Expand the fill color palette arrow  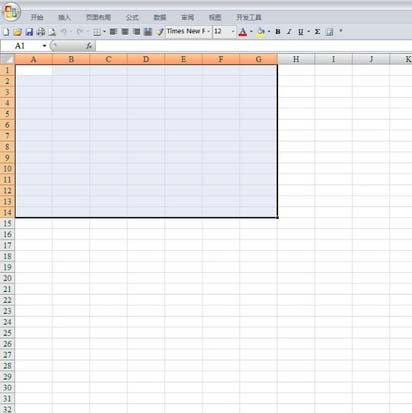[269, 32]
